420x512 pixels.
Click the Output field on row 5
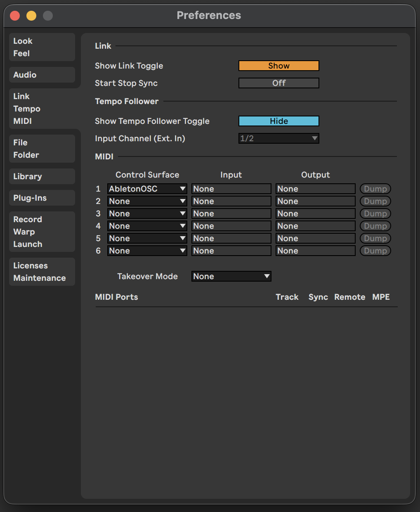pyautogui.click(x=315, y=238)
